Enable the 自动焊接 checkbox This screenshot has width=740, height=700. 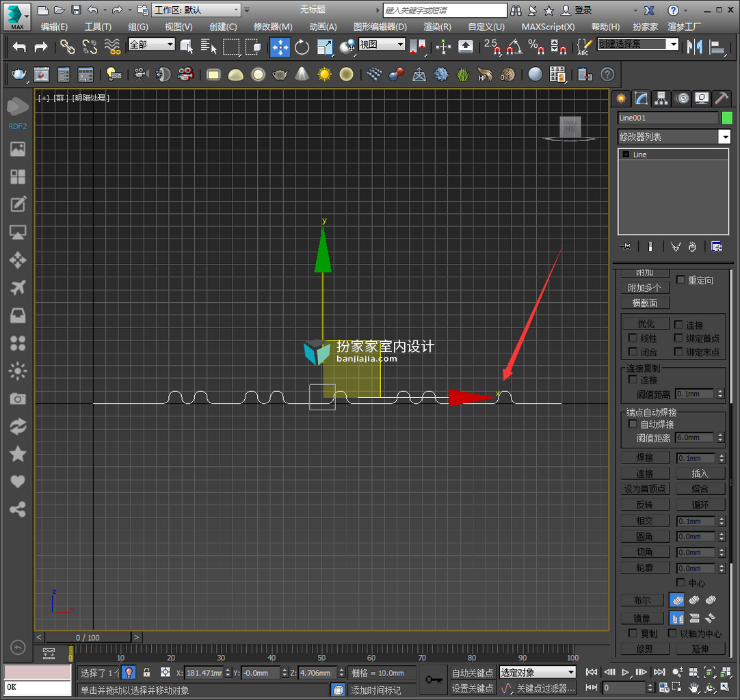point(633,424)
